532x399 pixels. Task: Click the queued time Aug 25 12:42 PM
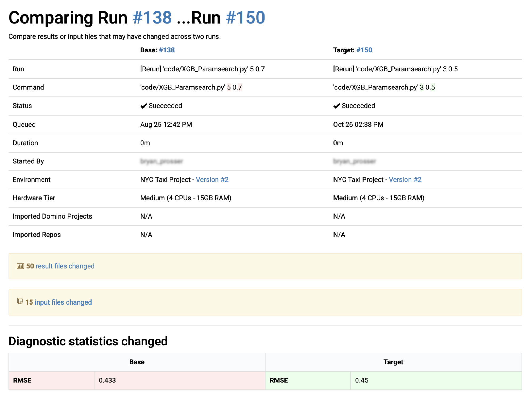[166, 125]
